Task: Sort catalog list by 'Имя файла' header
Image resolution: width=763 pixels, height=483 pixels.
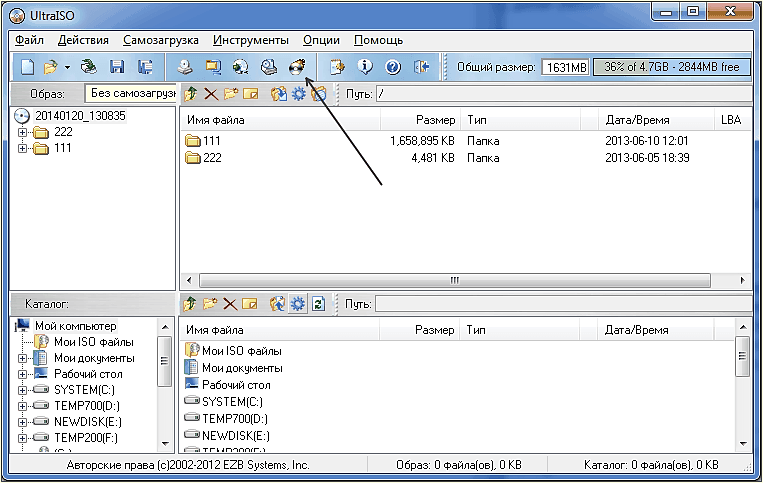Action: [x=279, y=330]
